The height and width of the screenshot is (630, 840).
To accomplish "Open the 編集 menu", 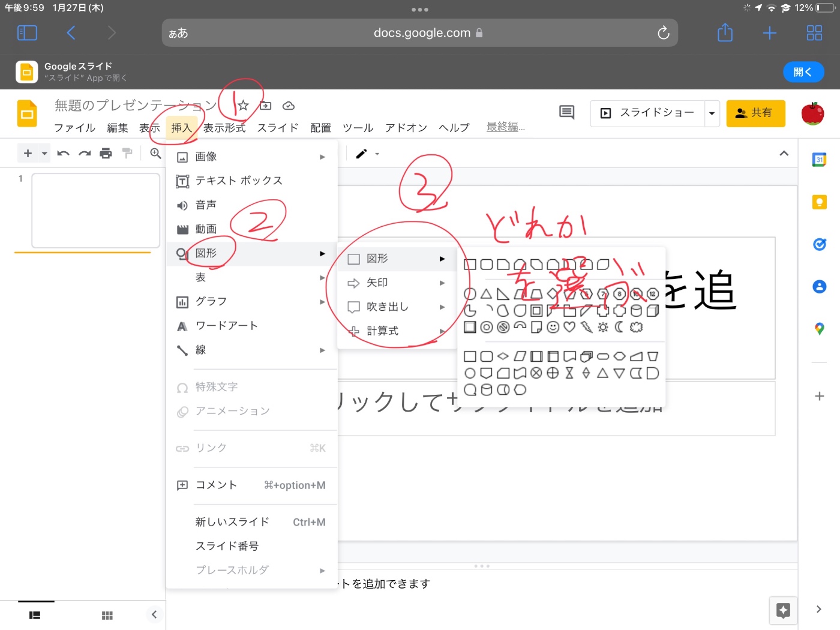I will click(x=118, y=128).
